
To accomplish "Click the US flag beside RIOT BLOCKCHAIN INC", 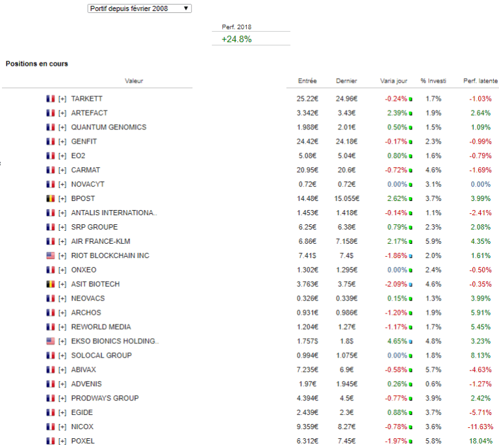I will [x=50, y=256].
